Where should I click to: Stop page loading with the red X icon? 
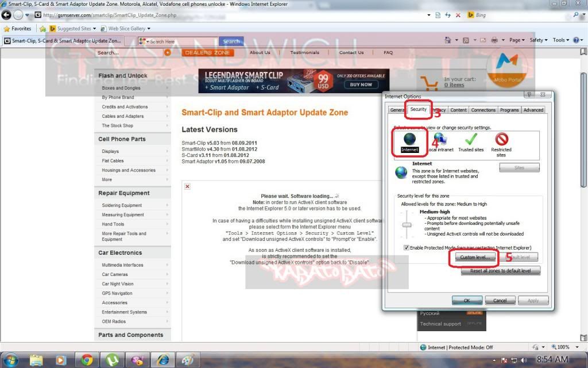(458, 15)
